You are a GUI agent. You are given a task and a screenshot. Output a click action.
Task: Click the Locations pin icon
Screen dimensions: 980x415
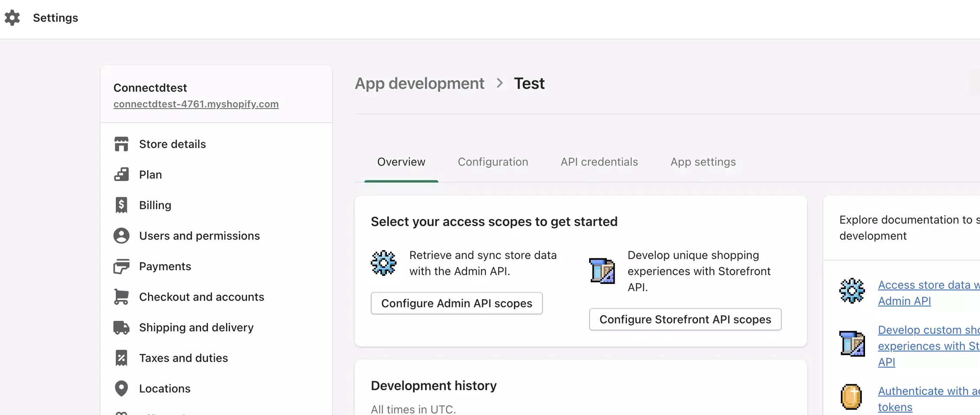click(x=121, y=389)
